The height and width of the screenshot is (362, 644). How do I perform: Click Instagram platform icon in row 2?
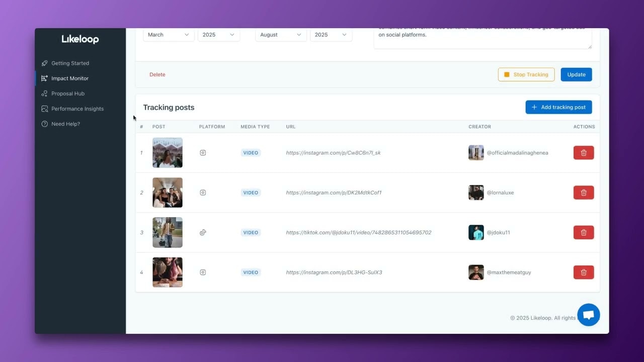(x=203, y=193)
